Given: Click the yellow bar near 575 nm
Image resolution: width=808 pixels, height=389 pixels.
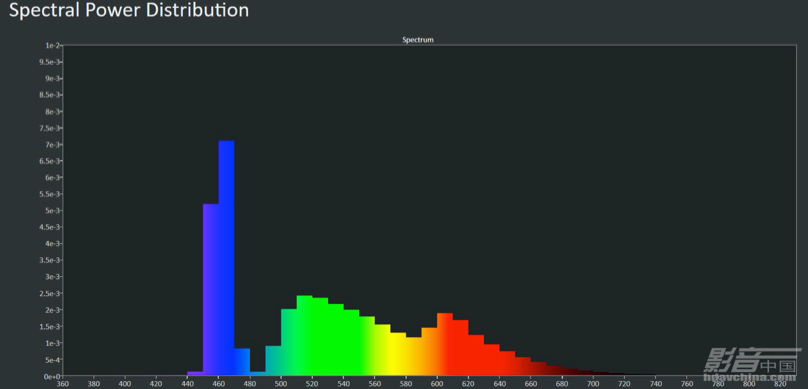Looking at the screenshot, I should pos(398,354).
